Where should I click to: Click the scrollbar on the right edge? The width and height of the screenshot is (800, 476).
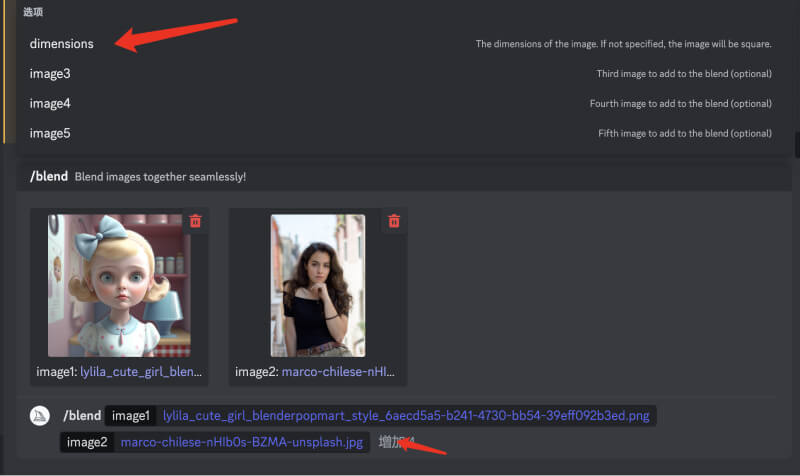pyautogui.click(x=796, y=146)
